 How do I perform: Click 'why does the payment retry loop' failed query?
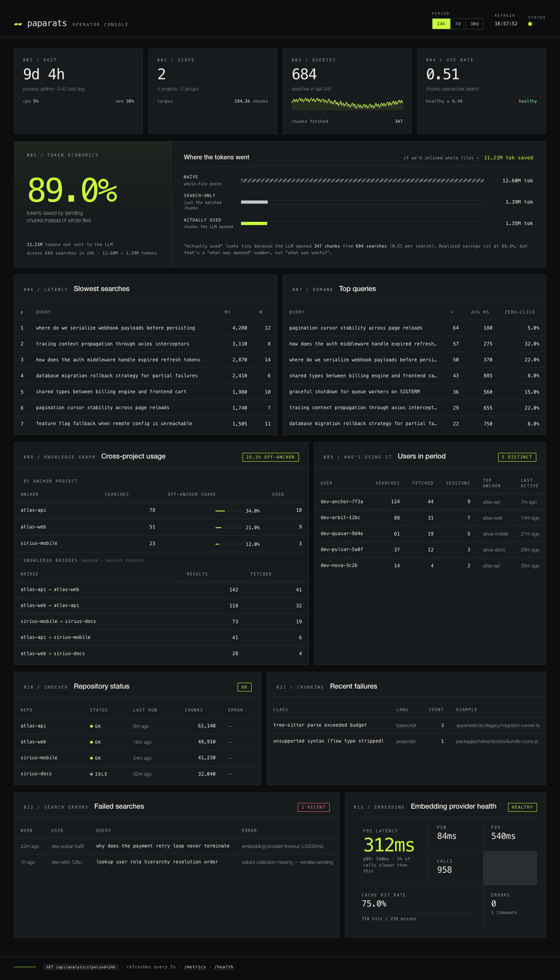tap(163, 846)
